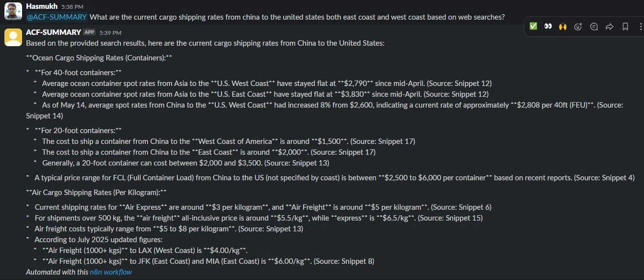This screenshot has height=280, width=644.
Task: Open Hasmukh's user profile name
Action: [42, 6]
